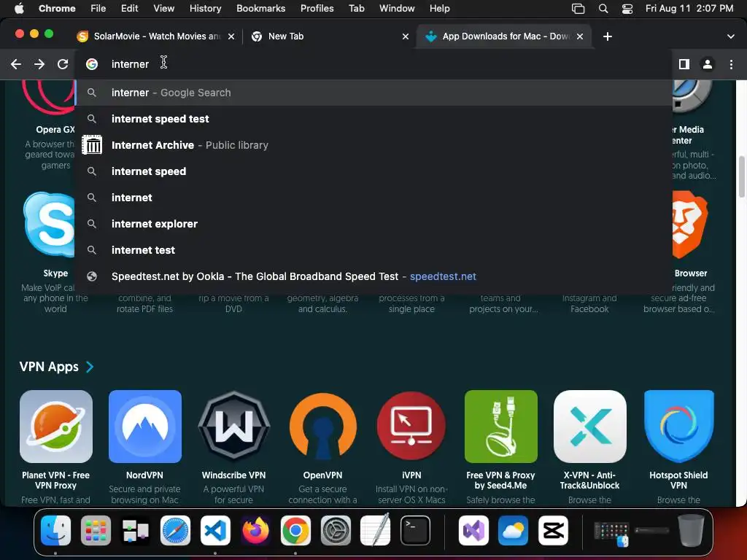Click the Windscribe VPN title link

pos(234,475)
